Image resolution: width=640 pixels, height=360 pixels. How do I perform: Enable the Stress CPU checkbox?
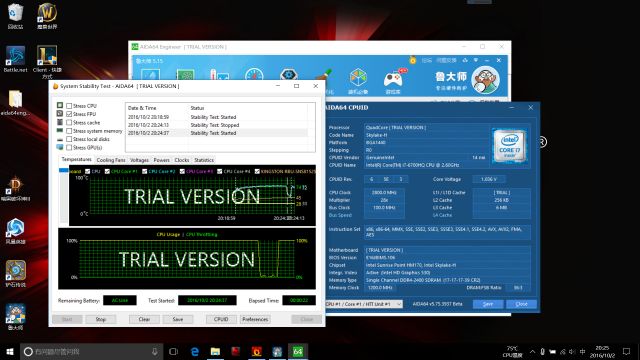(69, 106)
